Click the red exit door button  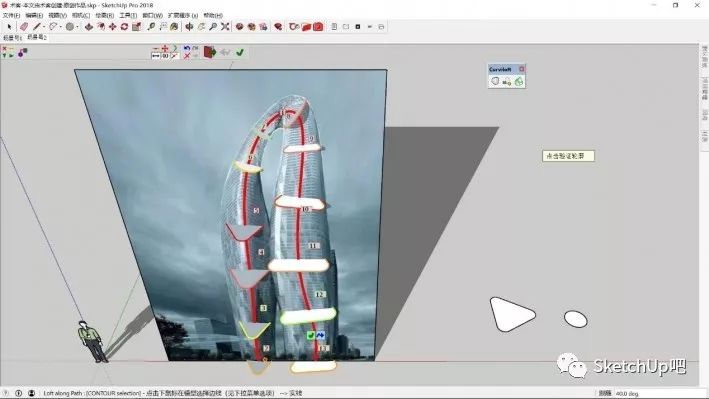210,52
